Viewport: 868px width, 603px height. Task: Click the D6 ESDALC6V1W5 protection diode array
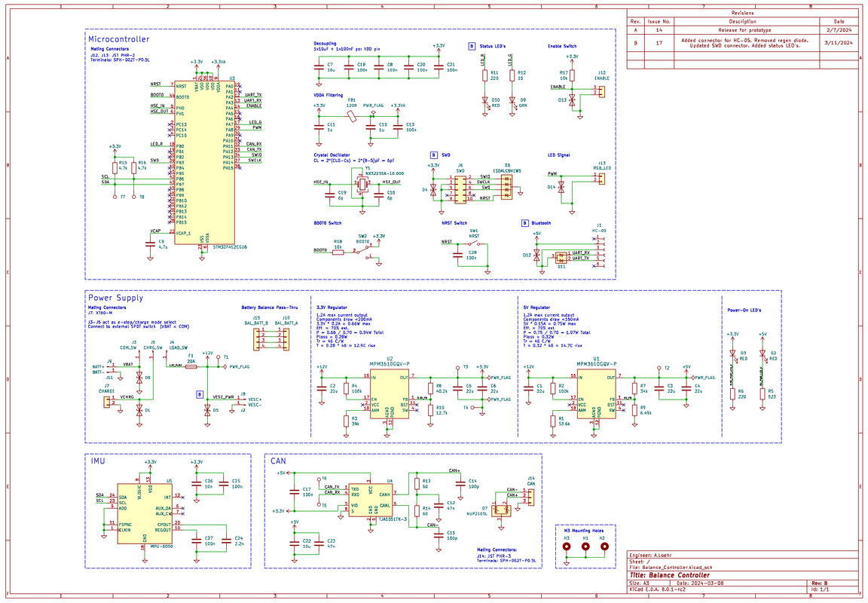click(506, 187)
